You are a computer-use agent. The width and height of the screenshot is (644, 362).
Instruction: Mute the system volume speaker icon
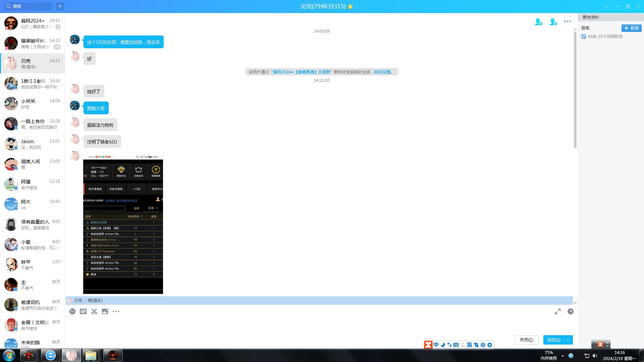[x=595, y=356]
